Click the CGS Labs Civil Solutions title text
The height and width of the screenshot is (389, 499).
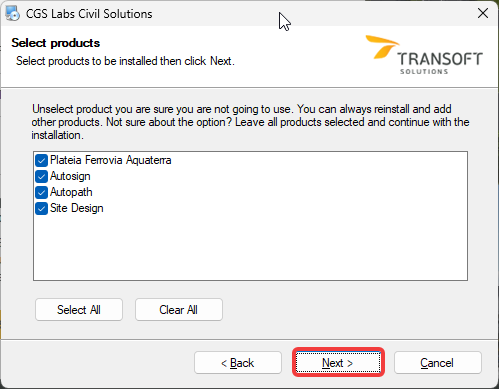[89, 14]
